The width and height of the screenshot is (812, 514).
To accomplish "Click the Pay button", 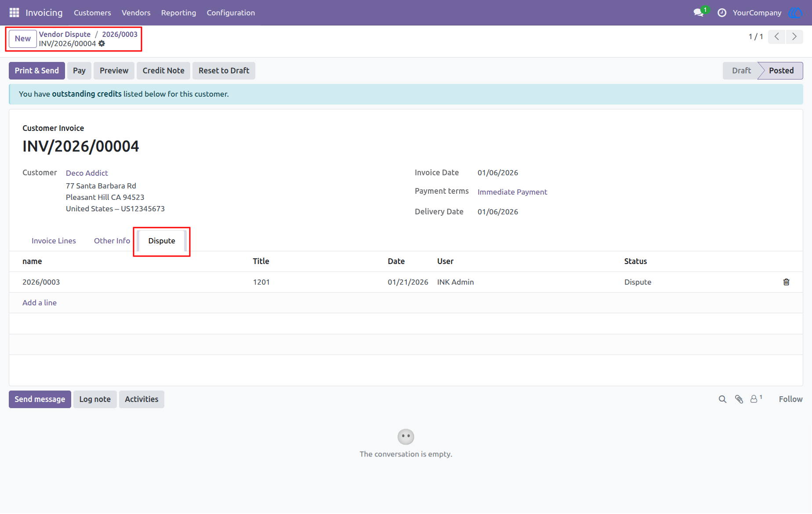I will point(80,71).
